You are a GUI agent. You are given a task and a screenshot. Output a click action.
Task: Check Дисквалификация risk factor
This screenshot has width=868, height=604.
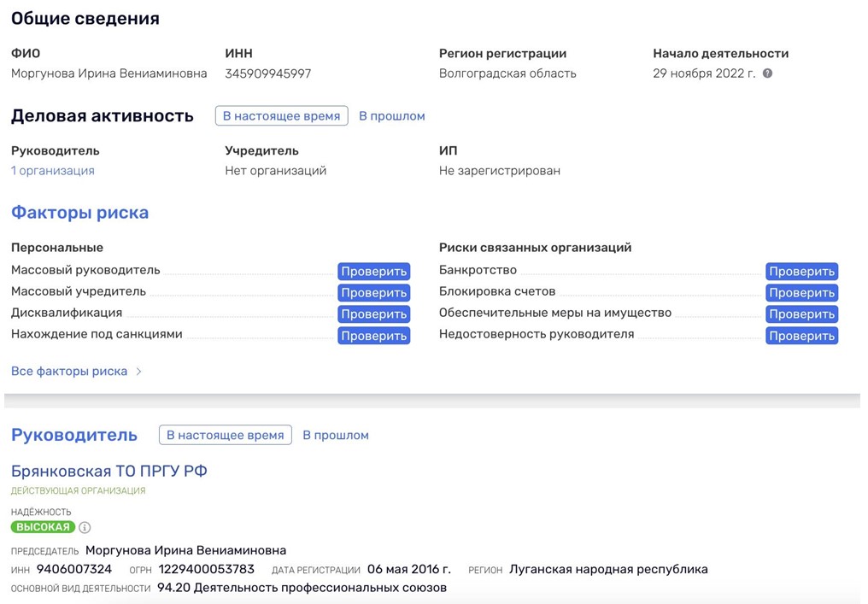click(373, 314)
